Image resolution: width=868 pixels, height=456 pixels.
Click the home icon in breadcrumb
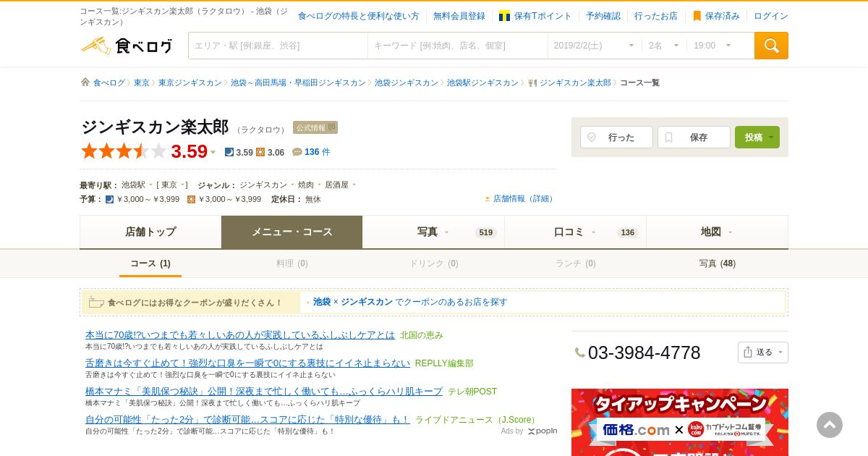click(85, 83)
